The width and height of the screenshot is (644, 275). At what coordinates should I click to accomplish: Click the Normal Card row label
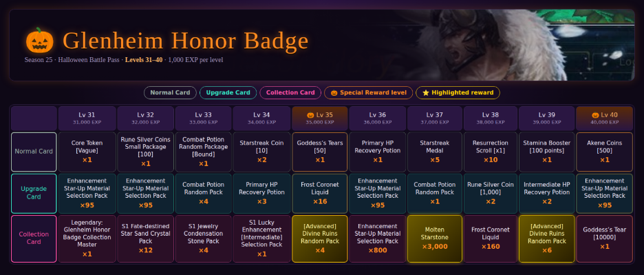(x=34, y=152)
